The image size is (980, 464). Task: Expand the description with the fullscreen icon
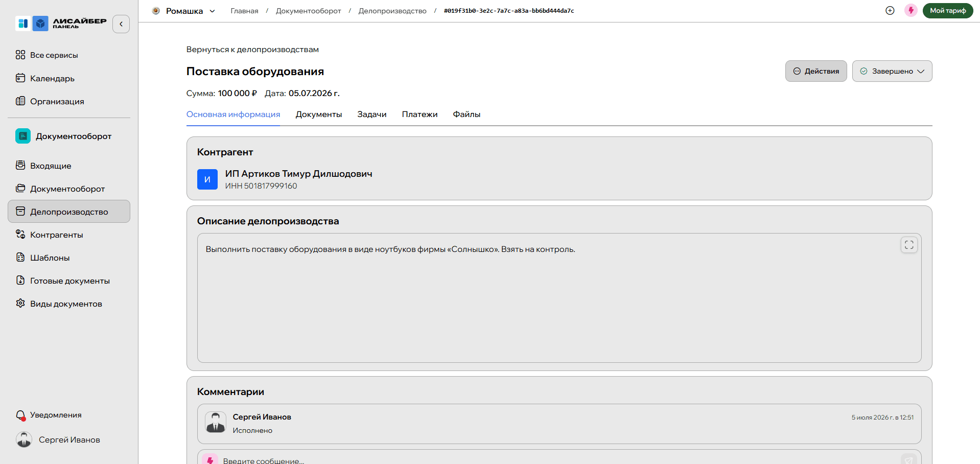(x=909, y=245)
